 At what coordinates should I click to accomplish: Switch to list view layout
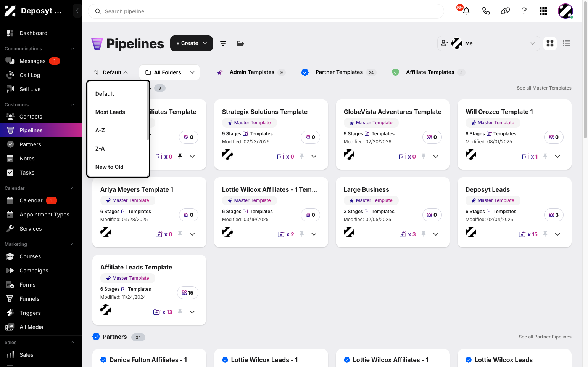point(567,43)
